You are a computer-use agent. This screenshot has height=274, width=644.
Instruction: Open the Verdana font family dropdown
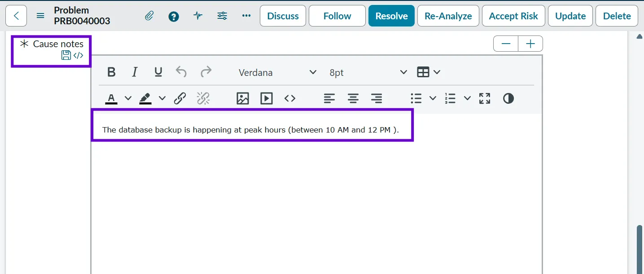coord(277,72)
